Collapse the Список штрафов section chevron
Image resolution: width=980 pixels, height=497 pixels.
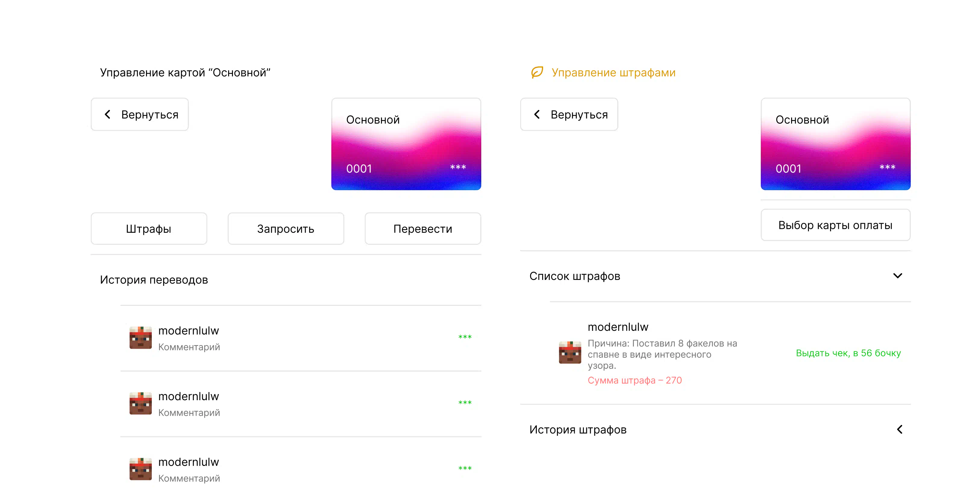point(897,276)
